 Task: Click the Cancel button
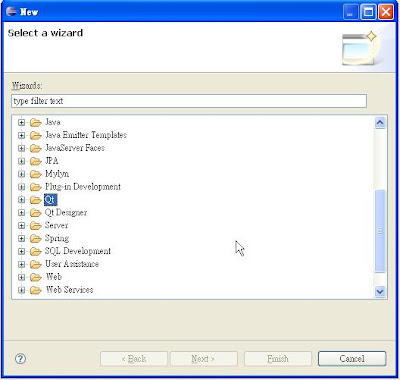[352, 359]
